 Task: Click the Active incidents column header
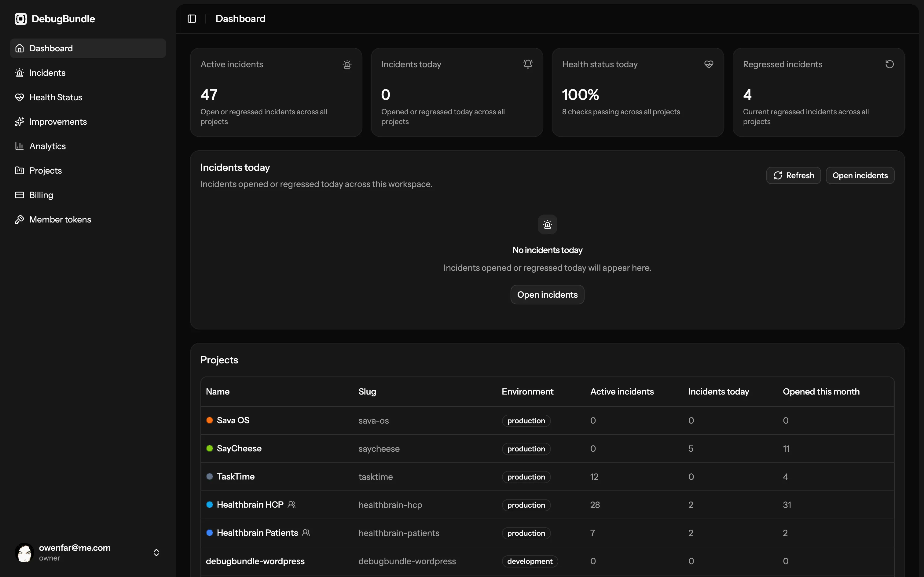coord(622,391)
